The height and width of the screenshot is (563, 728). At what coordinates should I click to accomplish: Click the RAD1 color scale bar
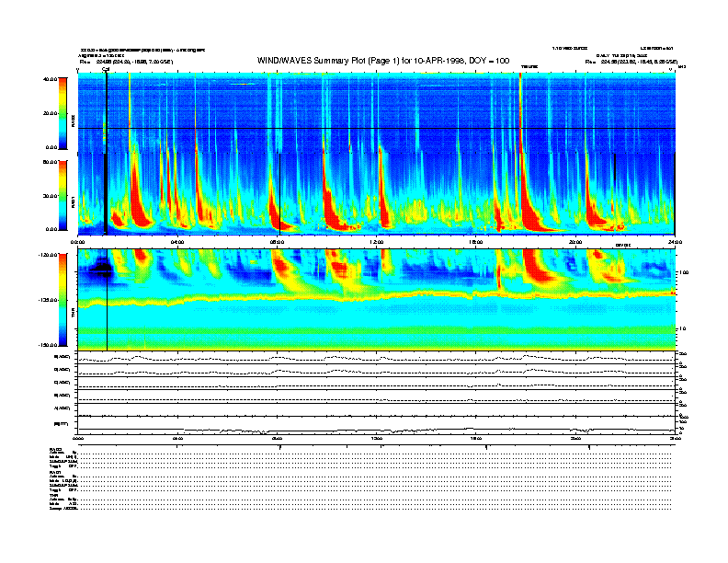point(63,195)
